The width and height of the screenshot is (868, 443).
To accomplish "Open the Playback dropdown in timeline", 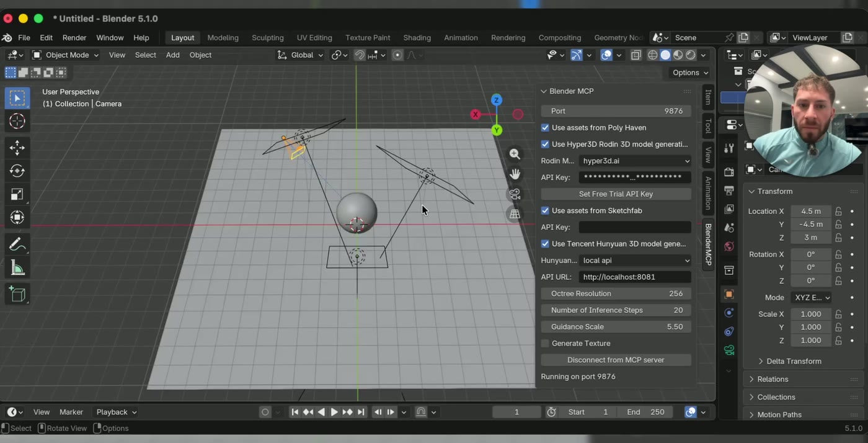I will click(116, 412).
